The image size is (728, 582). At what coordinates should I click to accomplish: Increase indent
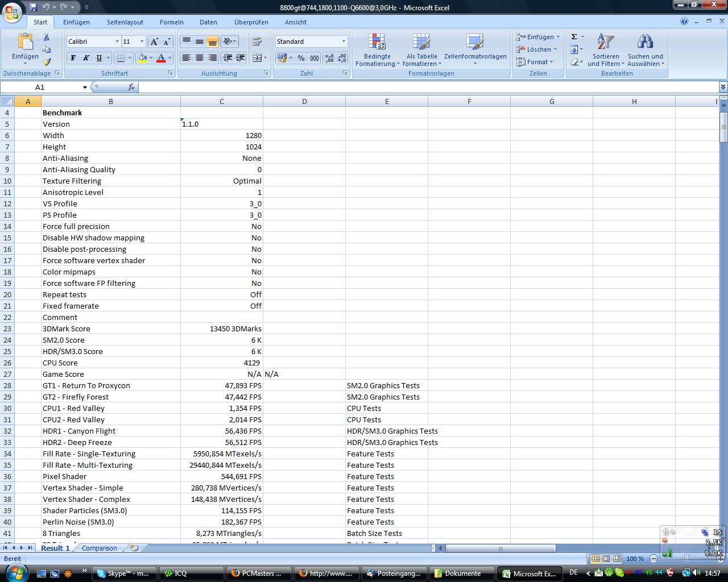click(240, 58)
